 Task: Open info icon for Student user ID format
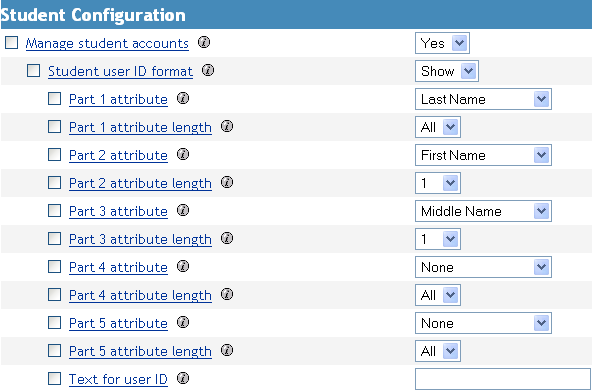208,70
